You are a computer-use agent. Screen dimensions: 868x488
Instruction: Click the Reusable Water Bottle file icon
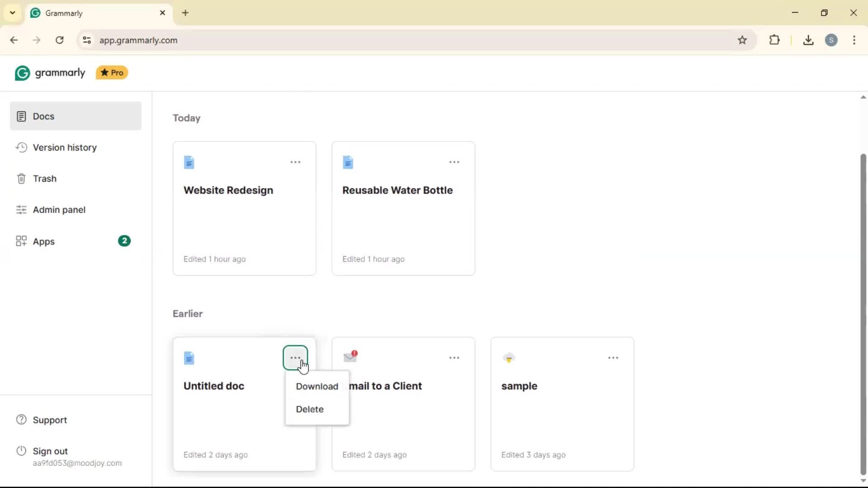point(348,162)
